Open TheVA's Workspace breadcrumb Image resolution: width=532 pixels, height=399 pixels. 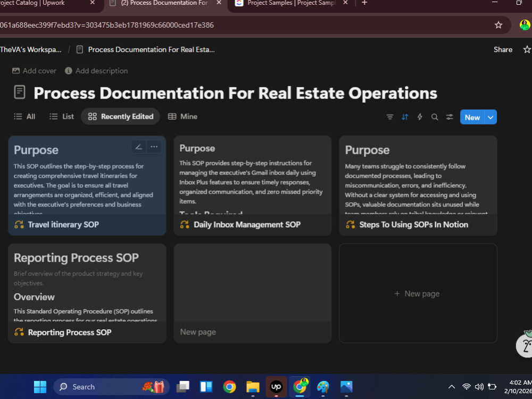31,49
